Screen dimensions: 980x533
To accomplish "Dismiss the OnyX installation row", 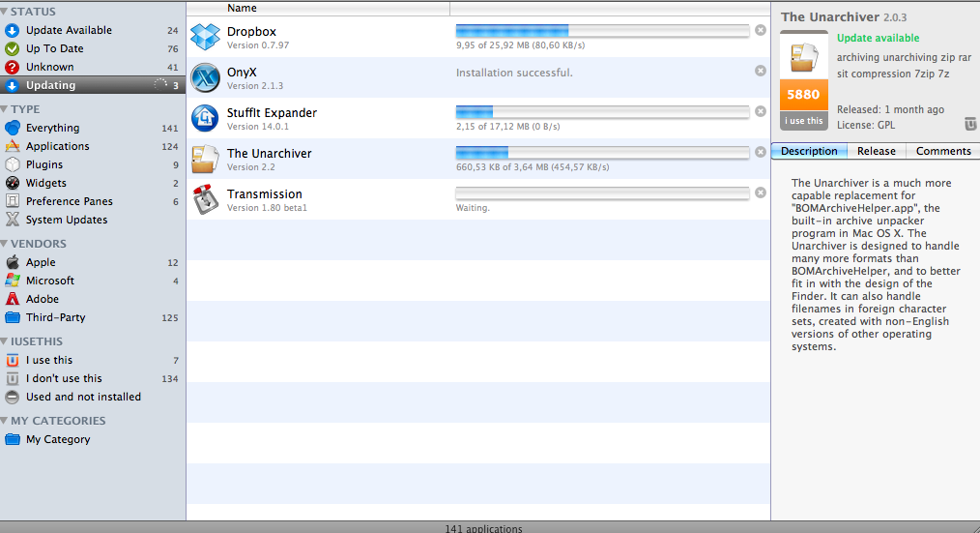I will coord(760,71).
